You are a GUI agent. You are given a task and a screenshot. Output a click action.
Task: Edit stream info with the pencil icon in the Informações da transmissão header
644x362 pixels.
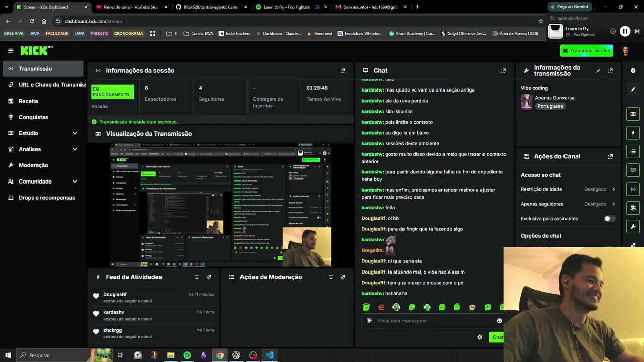pos(598,71)
